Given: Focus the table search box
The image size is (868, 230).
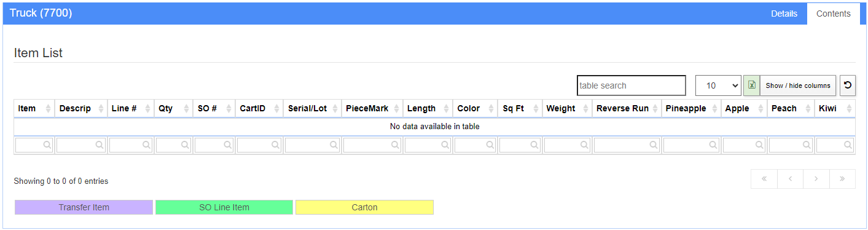Looking at the screenshot, I should (x=631, y=85).
